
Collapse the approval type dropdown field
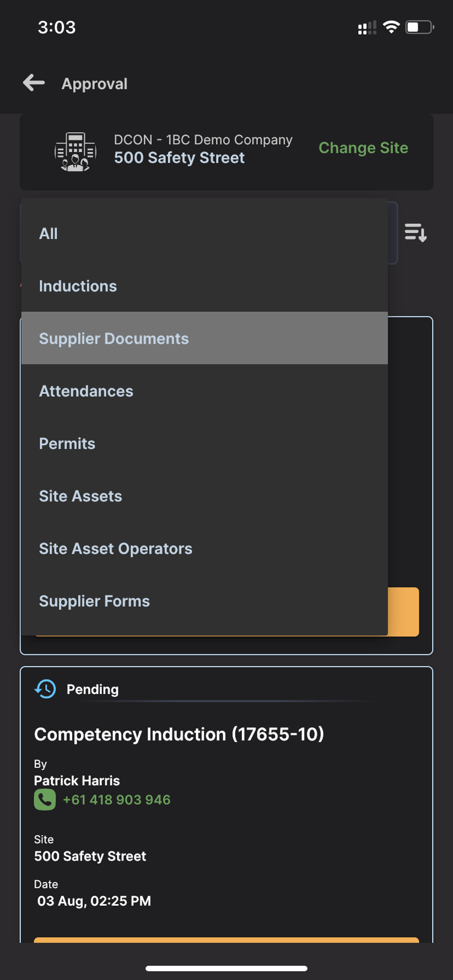pos(393,232)
